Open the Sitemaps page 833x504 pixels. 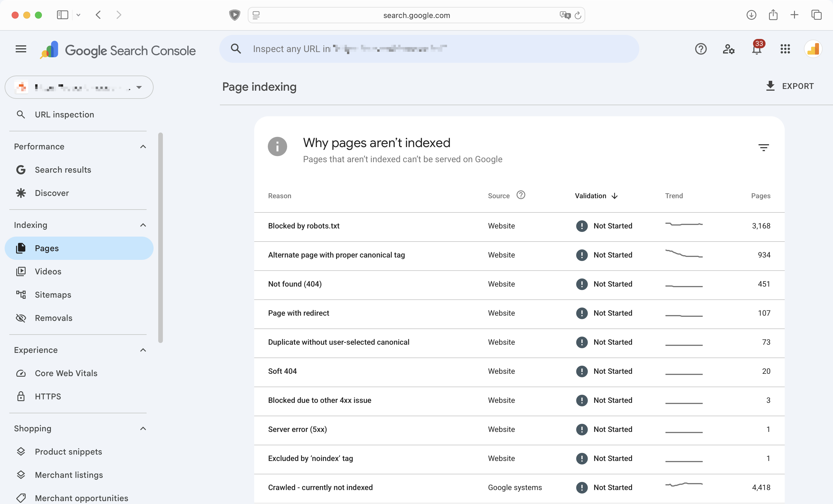[79, 294]
